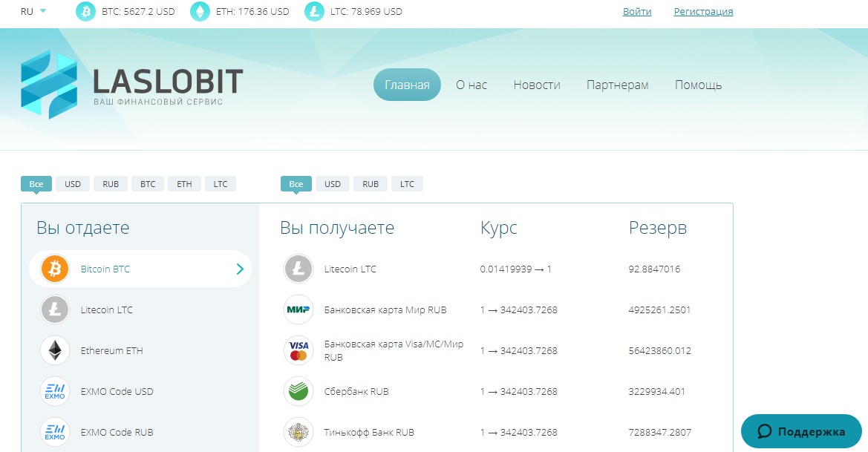This screenshot has height=452, width=868.
Task: Open the Поддержка support chat button
Action: coord(801,431)
